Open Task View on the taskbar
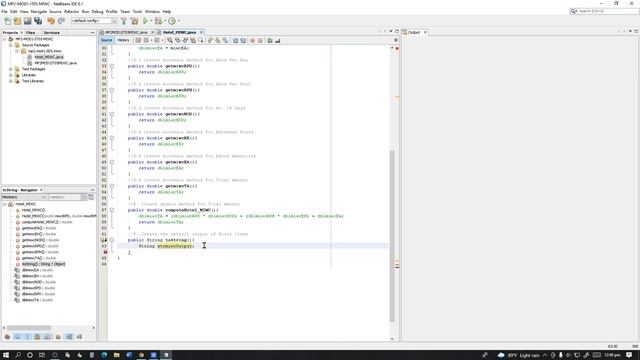640x360 pixels. [42, 355]
